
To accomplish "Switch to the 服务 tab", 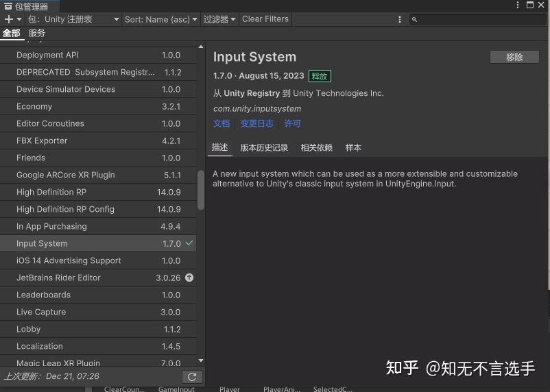I will click(37, 34).
